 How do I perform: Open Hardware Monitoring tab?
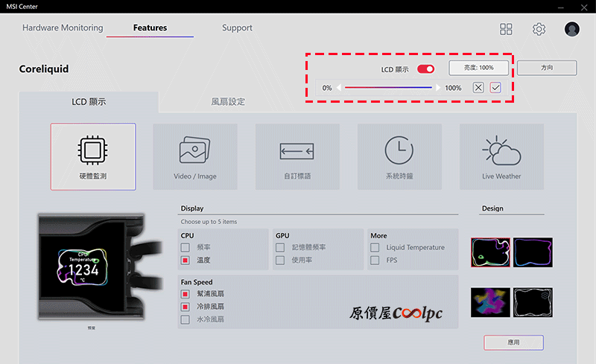[63, 28]
